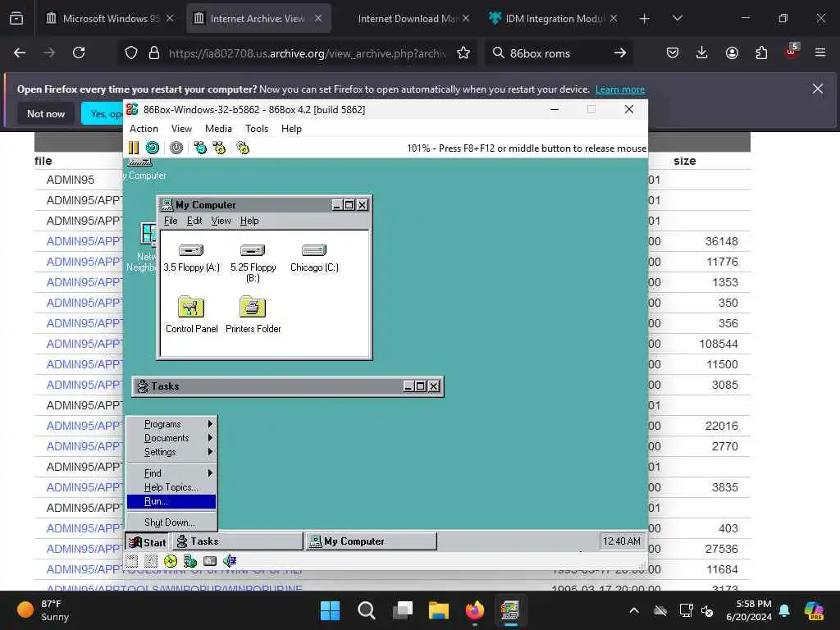This screenshot has height=630, width=840.
Task: Open Printers Folder icon
Action: click(x=253, y=314)
